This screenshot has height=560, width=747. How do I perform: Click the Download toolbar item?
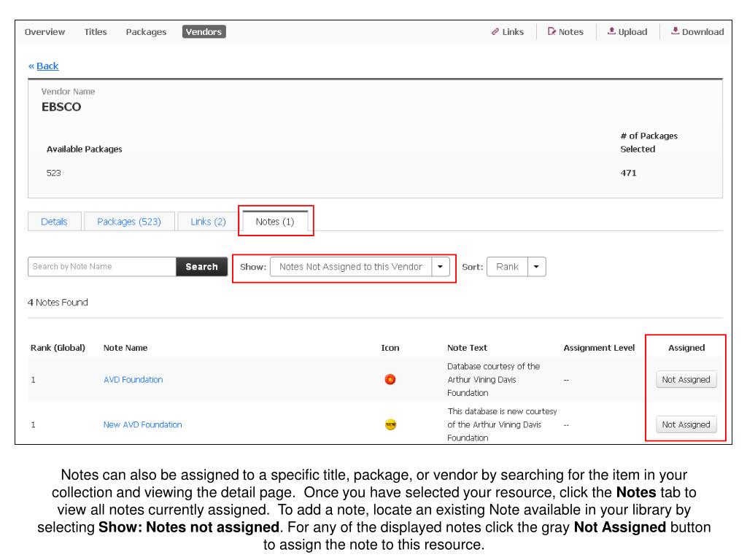[697, 32]
